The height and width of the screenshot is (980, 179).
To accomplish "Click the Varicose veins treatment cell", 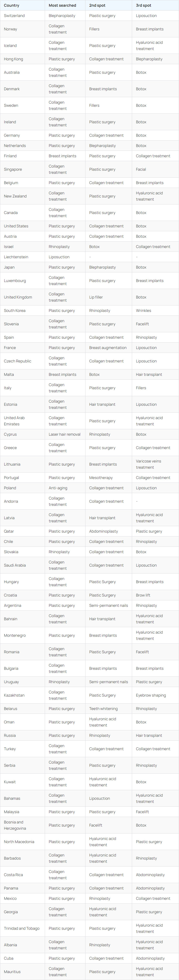I will pyautogui.click(x=149, y=464).
